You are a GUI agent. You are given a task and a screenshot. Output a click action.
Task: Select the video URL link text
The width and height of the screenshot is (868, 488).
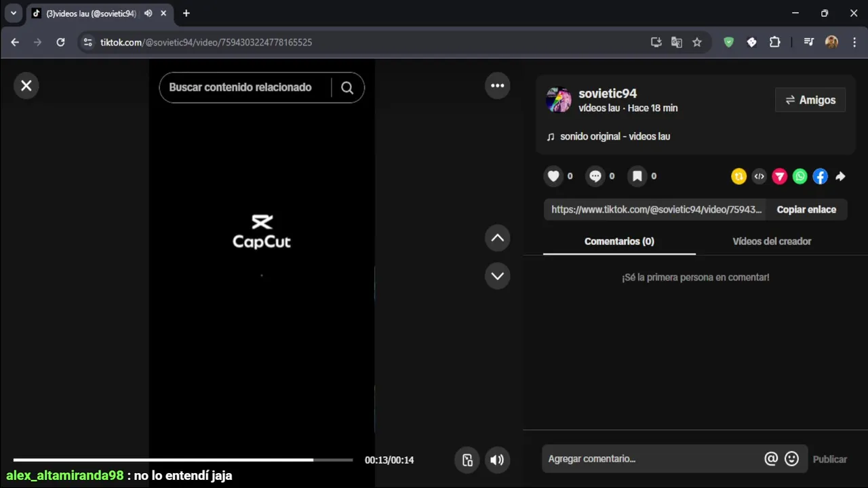tap(656, 209)
